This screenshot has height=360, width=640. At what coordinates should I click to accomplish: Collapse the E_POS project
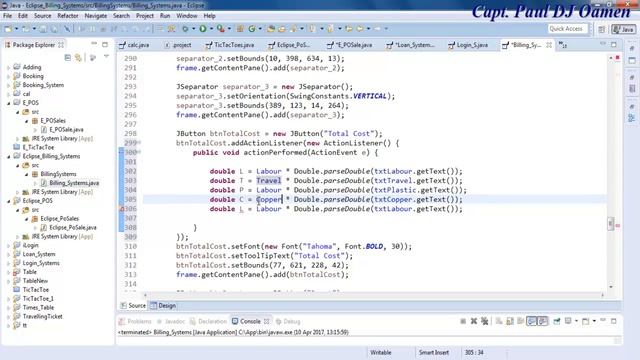pos(9,103)
